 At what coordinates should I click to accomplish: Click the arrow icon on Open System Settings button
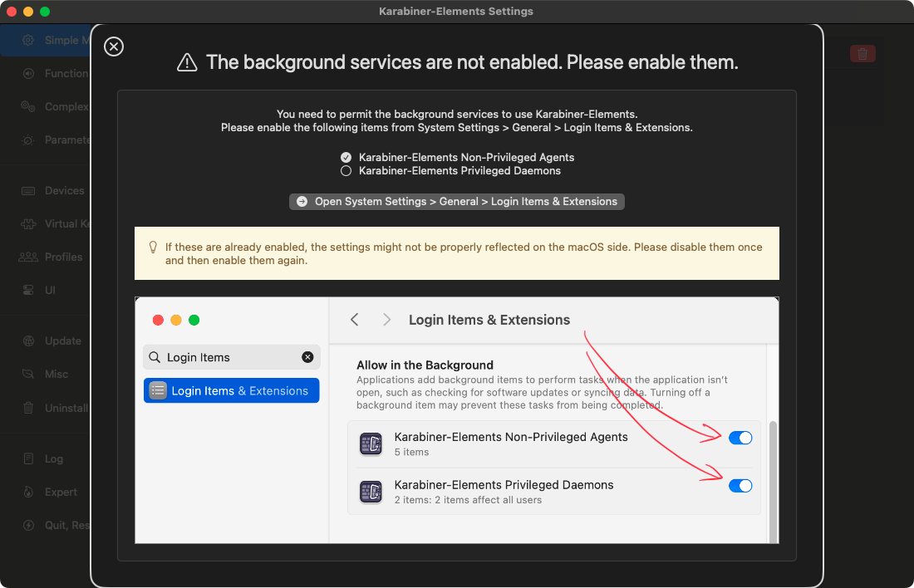pyautogui.click(x=302, y=202)
